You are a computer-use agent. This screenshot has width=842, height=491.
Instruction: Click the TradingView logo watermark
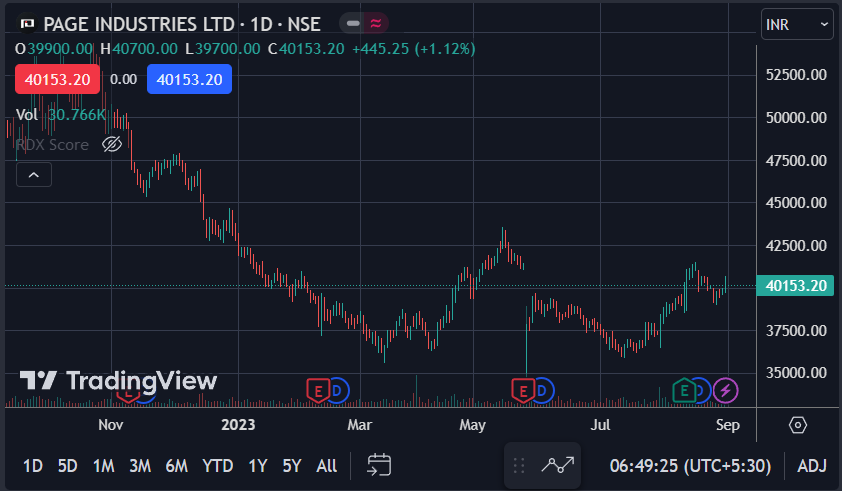click(x=118, y=380)
